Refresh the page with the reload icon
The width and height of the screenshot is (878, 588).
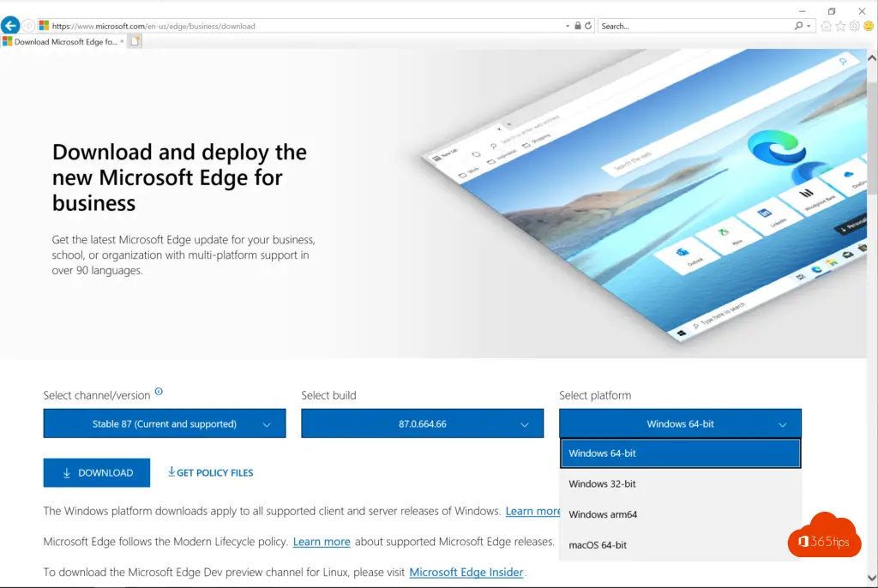coord(588,26)
